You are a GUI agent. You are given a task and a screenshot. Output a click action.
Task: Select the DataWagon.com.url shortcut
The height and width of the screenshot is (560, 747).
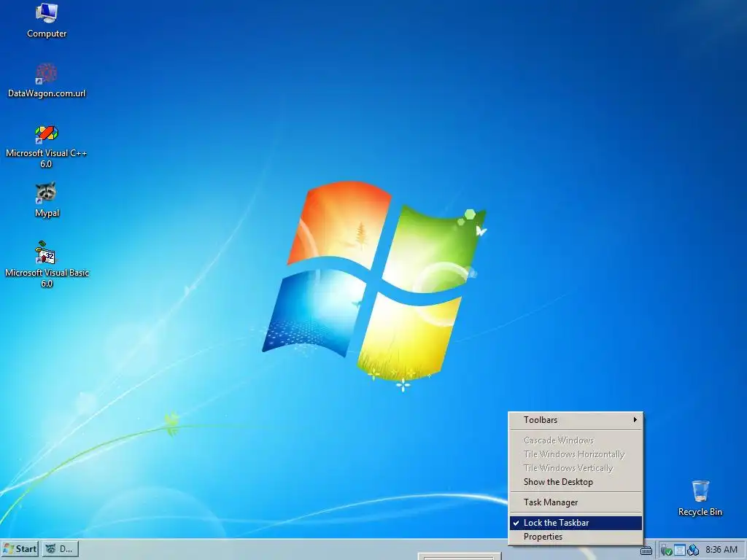pyautogui.click(x=47, y=81)
